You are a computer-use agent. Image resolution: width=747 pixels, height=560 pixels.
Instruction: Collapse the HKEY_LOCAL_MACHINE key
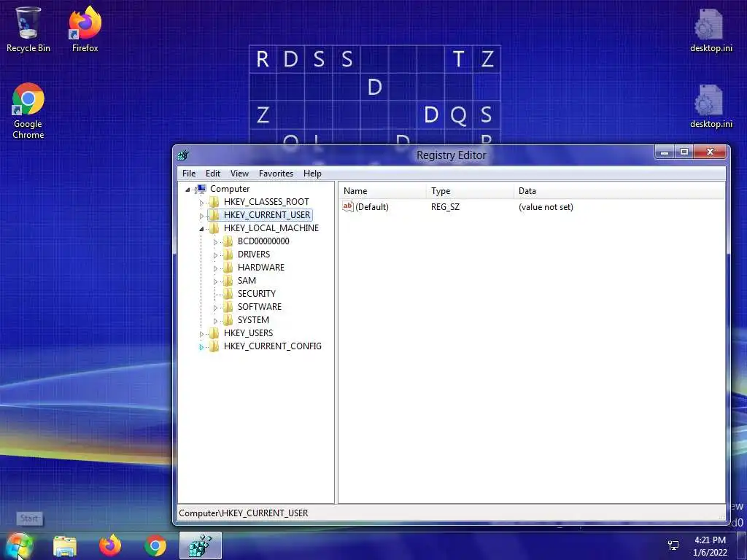point(201,229)
